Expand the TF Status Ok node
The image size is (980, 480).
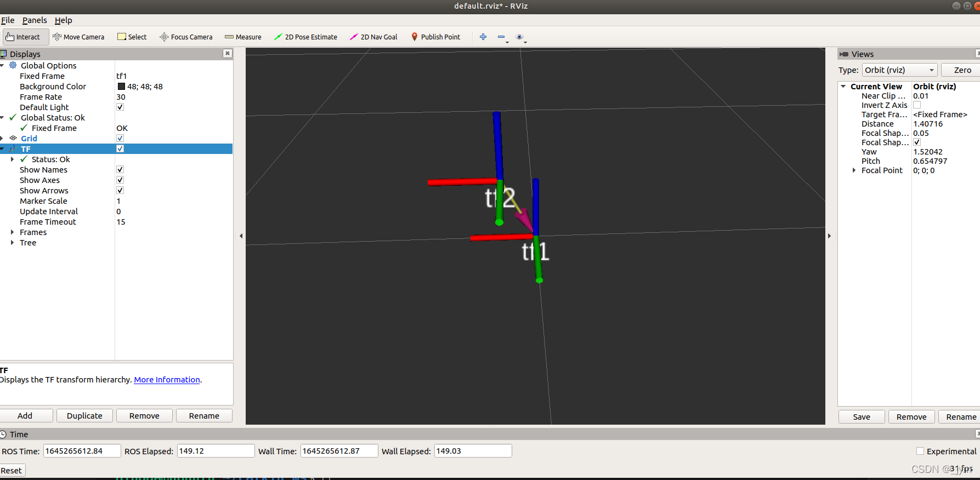tap(13, 159)
